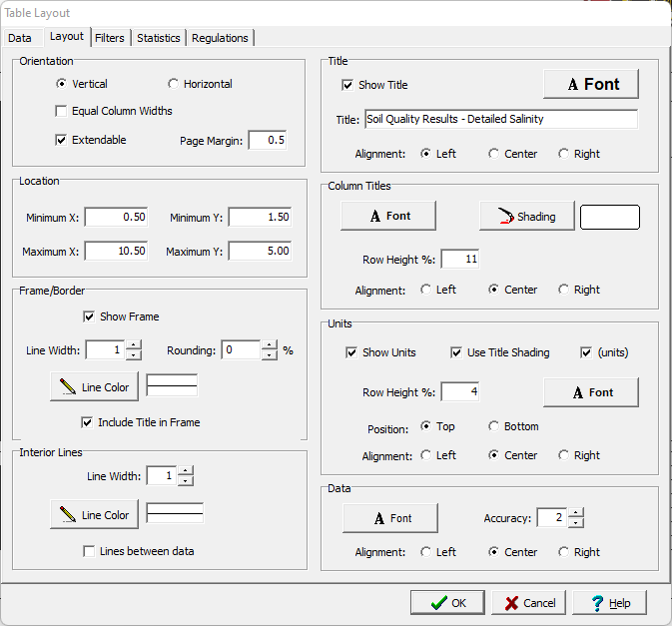672x626 pixels.
Task: Open the Data section Font button
Action: coord(390,518)
